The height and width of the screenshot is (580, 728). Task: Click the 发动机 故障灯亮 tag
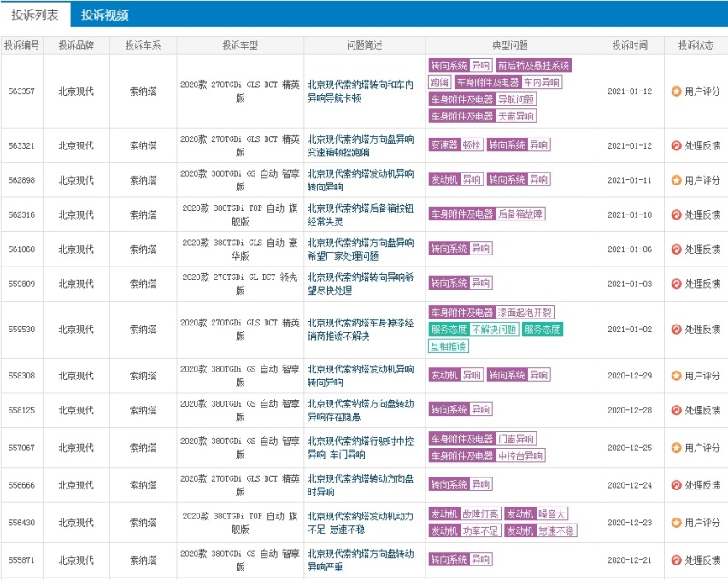coord(465,513)
